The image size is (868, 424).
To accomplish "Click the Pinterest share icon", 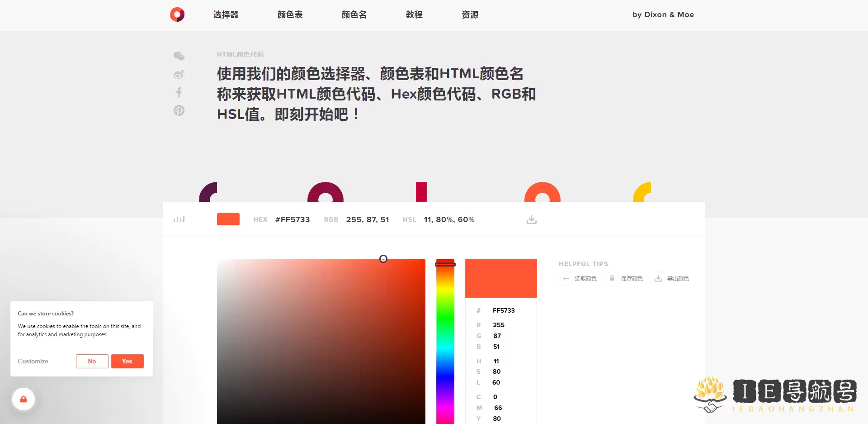I will click(x=179, y=110).
